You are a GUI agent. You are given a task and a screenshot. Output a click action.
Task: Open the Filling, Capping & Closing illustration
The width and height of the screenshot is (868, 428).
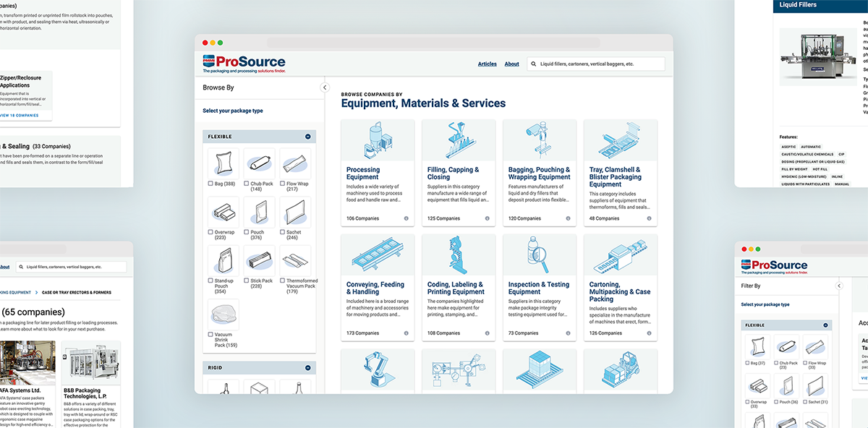(x=458, y=140)
